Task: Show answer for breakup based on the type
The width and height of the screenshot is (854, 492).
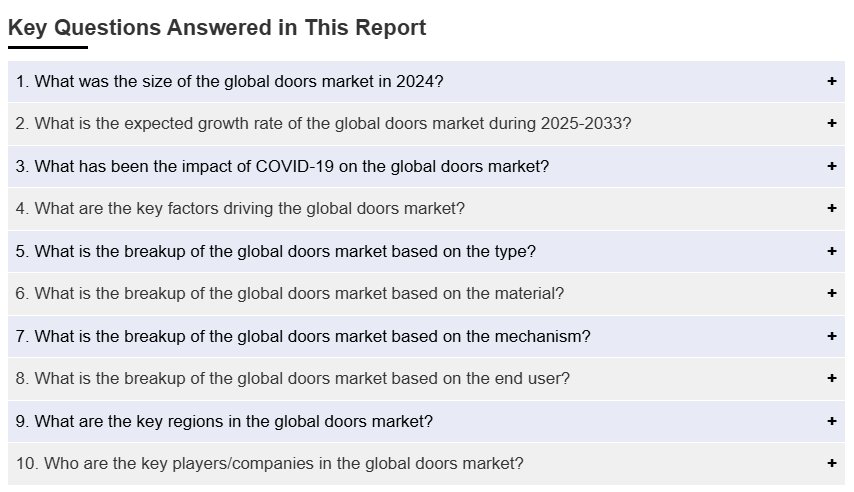Action: [275, 252]
